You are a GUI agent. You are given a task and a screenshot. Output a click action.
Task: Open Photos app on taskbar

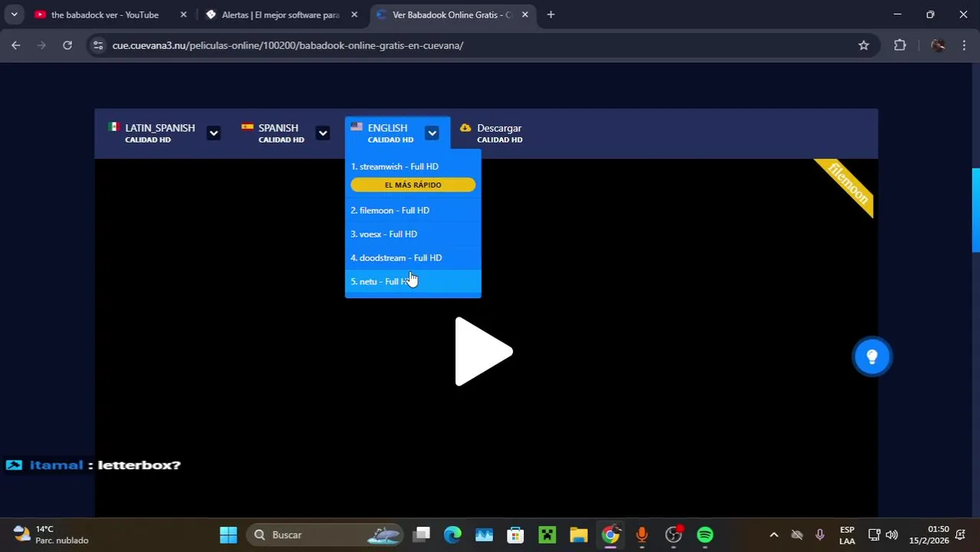pos(484,534)
